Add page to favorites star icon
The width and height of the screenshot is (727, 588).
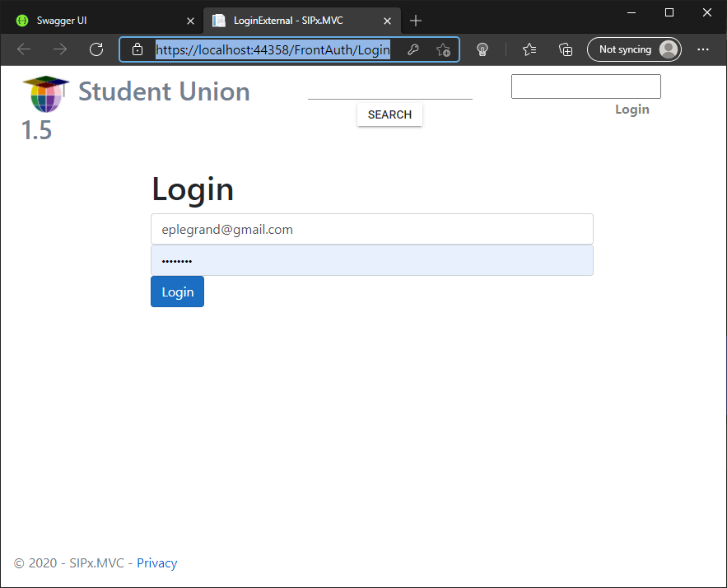(443, 49)
